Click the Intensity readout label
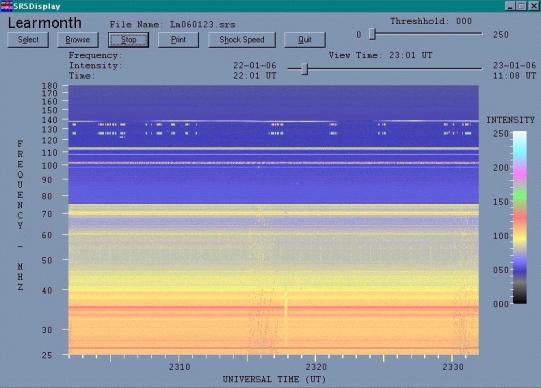The image size is (541, 388). pos(95,65)
